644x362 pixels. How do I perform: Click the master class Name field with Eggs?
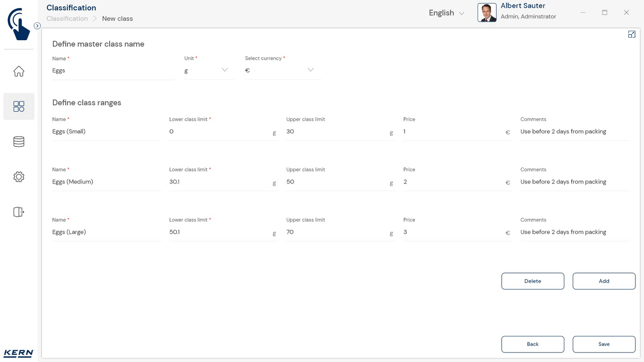tap(113, 71)
